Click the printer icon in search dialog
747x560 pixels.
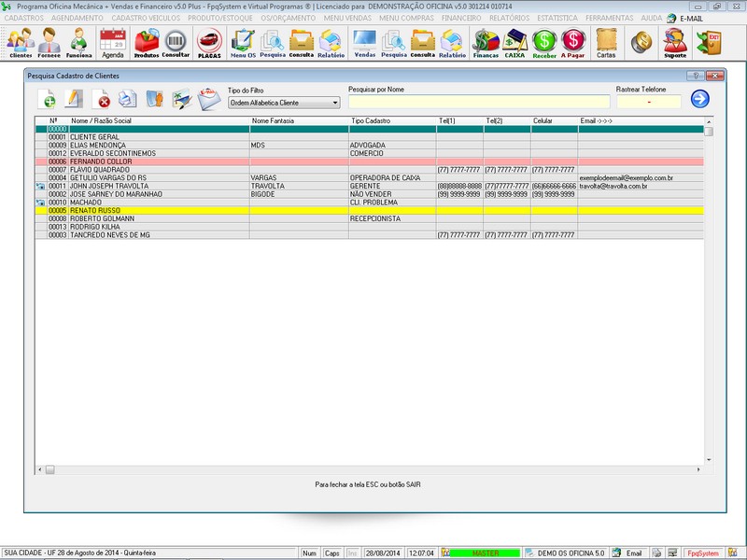pyautogui.click(x=128, y=99)
